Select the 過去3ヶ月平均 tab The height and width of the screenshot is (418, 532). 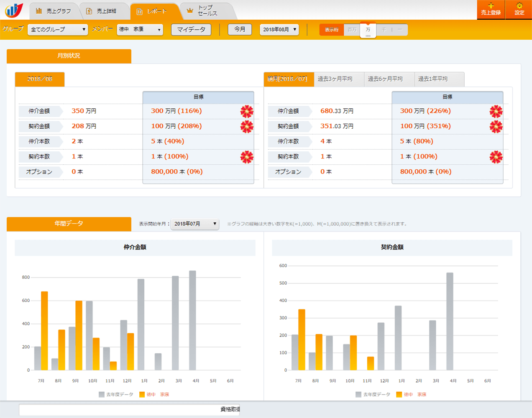[335, 79]
